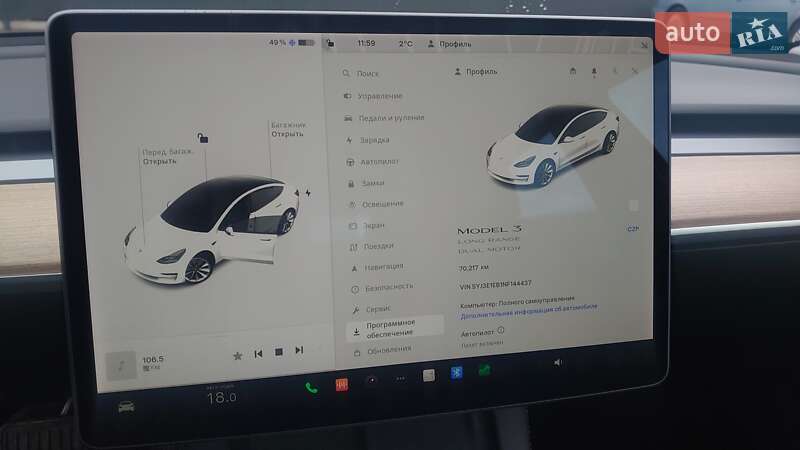Image resolution: width=800 pixels, height=450 pixels.
Task: Tap the volume speaker icon
Action: 558,362
